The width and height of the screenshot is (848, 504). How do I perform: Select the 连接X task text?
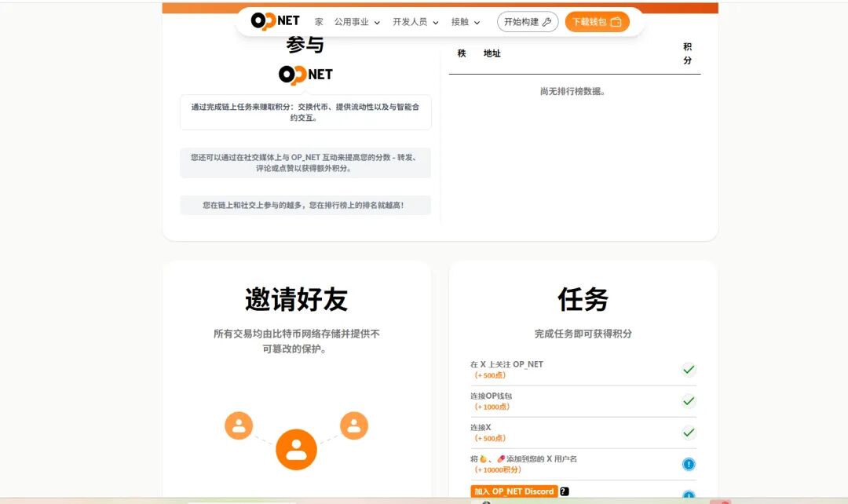click(x=481, y=427)
